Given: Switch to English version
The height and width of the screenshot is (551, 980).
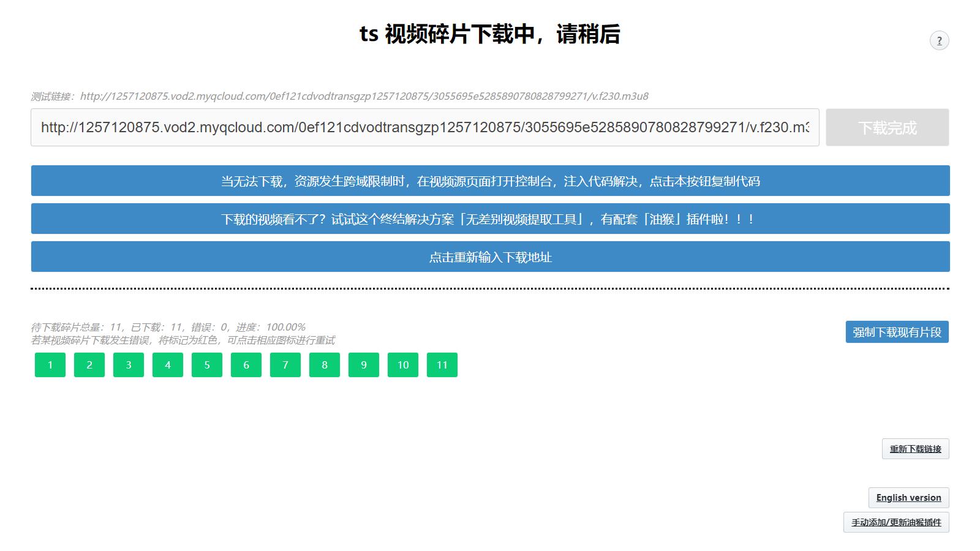Looking at the screenshot, I should pos(908,498).
